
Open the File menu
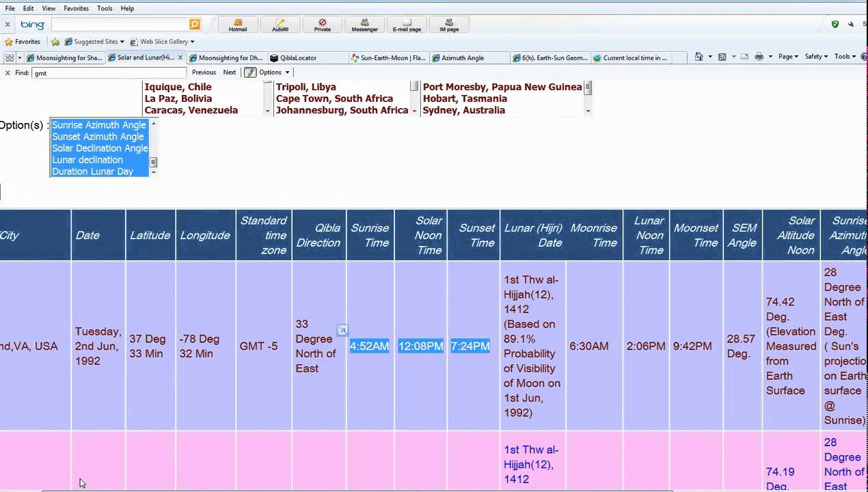click(10, 8)
